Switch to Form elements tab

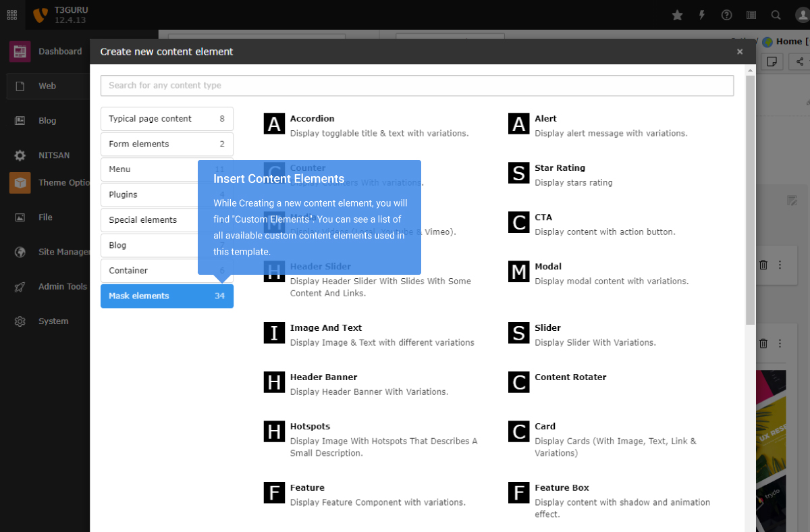point(167,144)
